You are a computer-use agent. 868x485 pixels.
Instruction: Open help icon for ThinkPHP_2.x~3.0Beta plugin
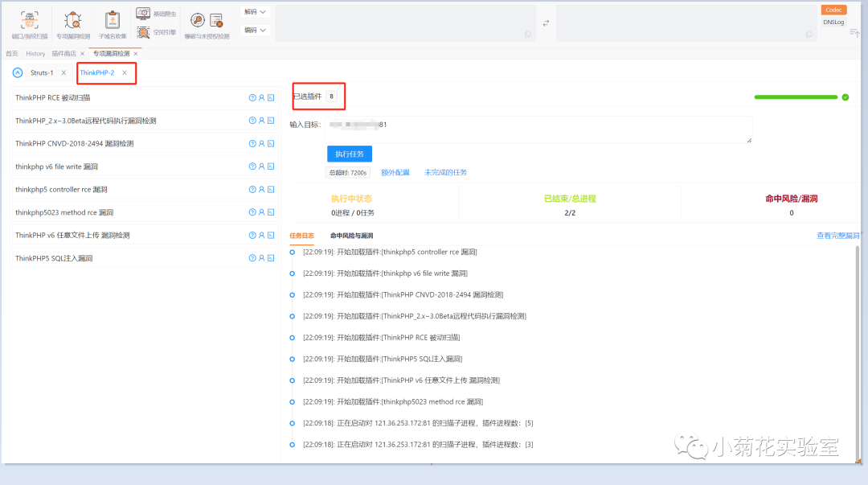252,121
